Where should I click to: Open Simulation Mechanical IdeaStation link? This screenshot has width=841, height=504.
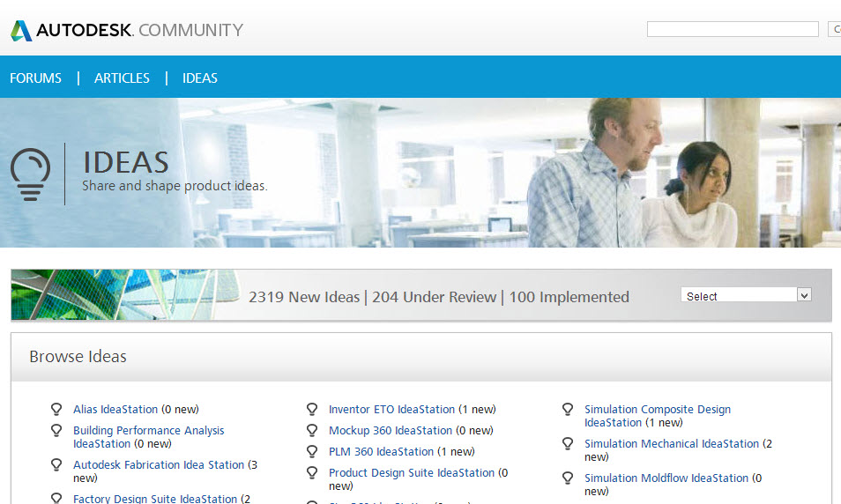[x=672, y=444]
